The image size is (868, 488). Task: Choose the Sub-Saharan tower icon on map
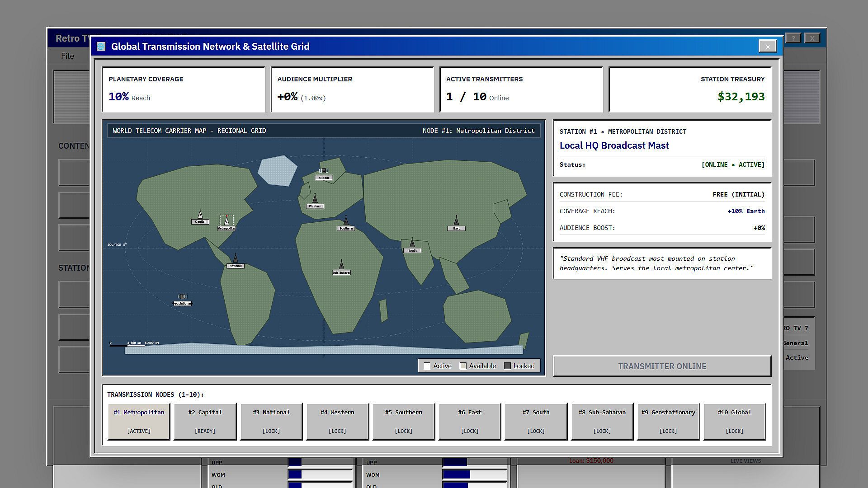click(x=341, y=264)
